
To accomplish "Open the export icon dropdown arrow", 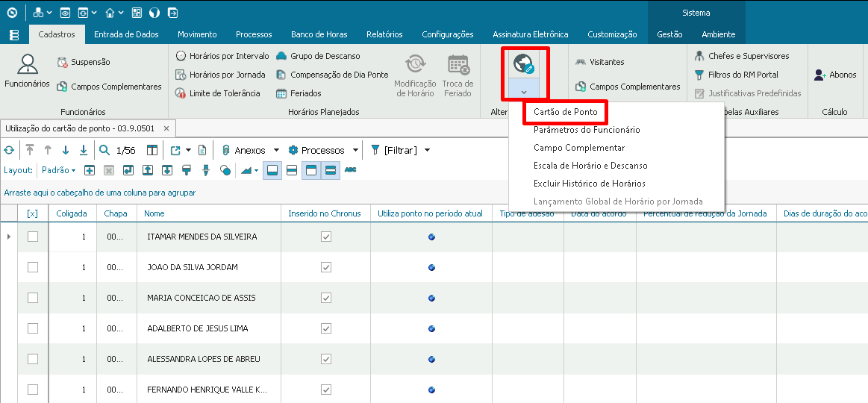I will 189,150.
